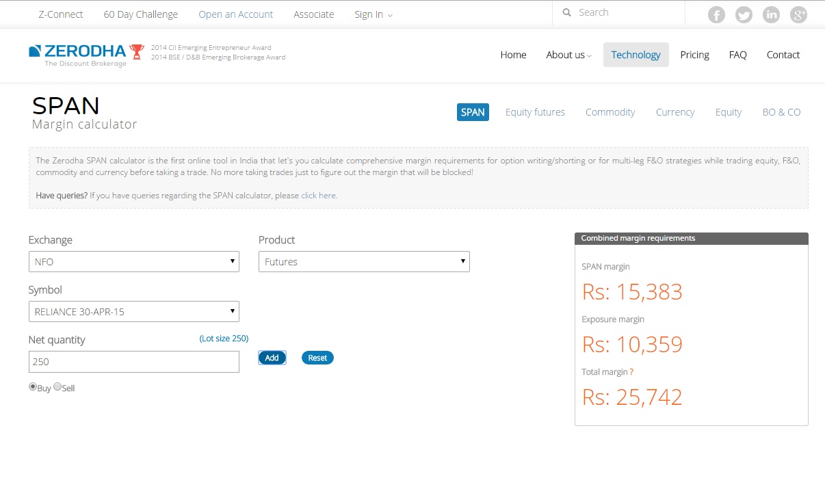Open the Associate link

click(x=313, y=14)
